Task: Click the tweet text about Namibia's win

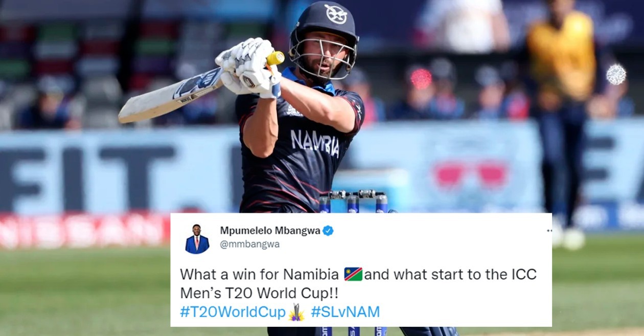Action: click(x=358, y=284)
